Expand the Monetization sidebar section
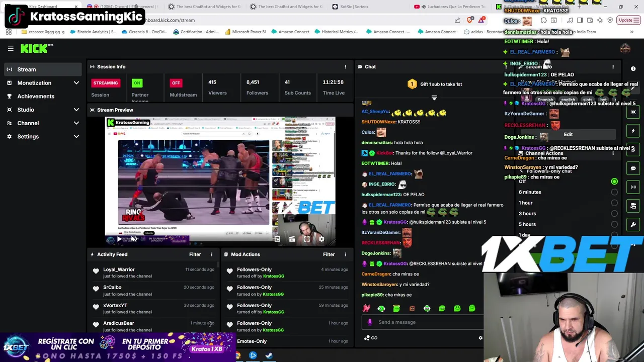644x362 pixels. 43,83
